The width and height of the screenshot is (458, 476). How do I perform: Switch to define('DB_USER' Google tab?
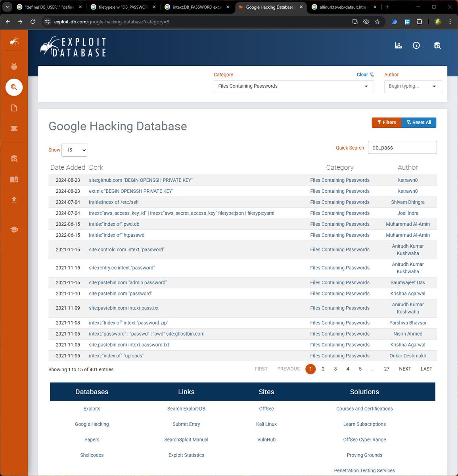(x=49, y=7)
